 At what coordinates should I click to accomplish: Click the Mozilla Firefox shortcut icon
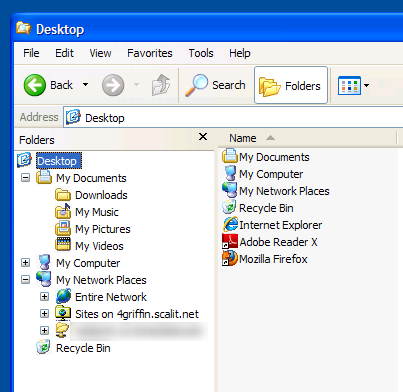click(230, 258)
